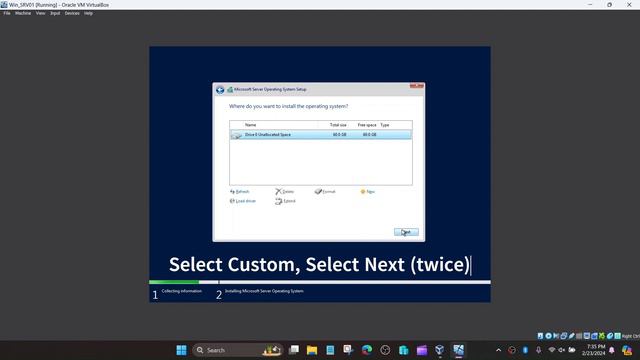Click the battery tray icon

[572, 350]
